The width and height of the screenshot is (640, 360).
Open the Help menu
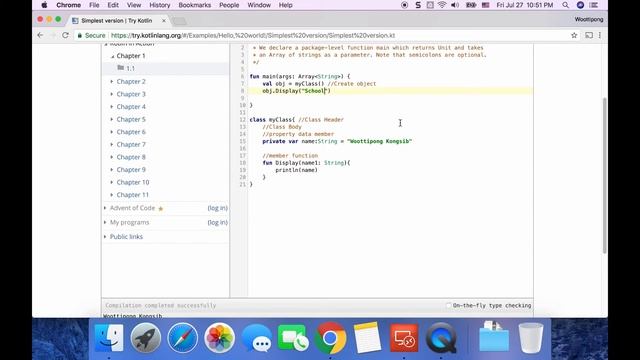pos(285,5)
